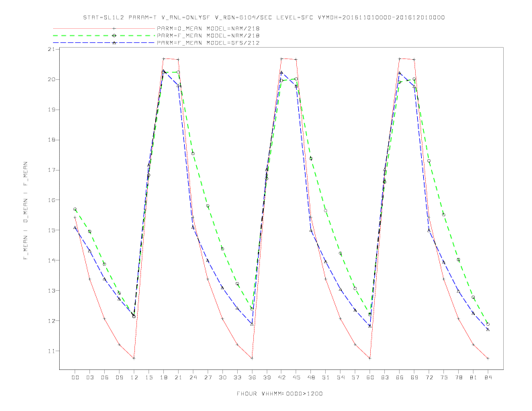Select legend text PARM=O_MEAN MODEL=NAM/218
Image resolution: width=532 pixels, height=411 pixels.
point(208,28)
